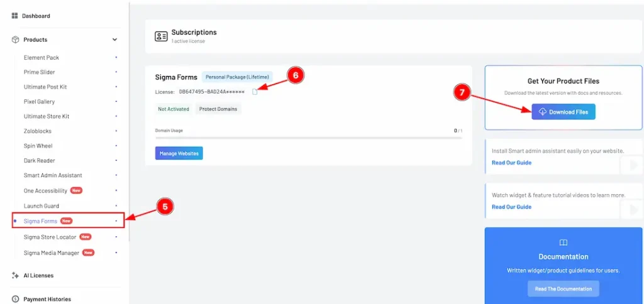Click the Payment Histories dollar icon
Image resolution: width=644 pixels, height=304 pixels.
pyautogui.click(x=15, y=299)
